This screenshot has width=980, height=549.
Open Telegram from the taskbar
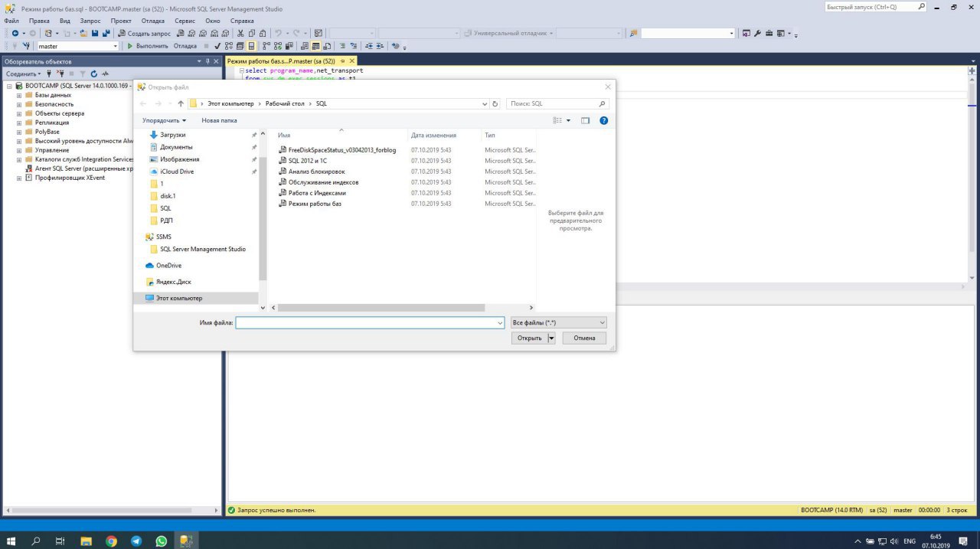tap(136, 541)
